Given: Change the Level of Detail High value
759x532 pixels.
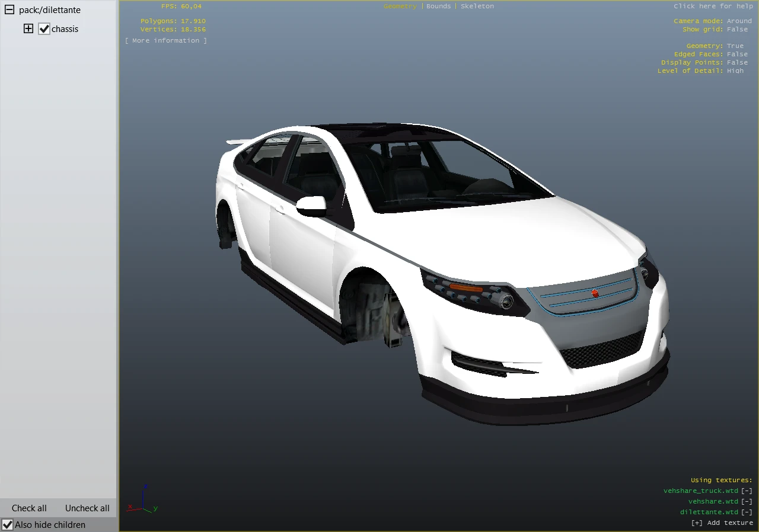Looking at the screenshot, I should (735, 70).
